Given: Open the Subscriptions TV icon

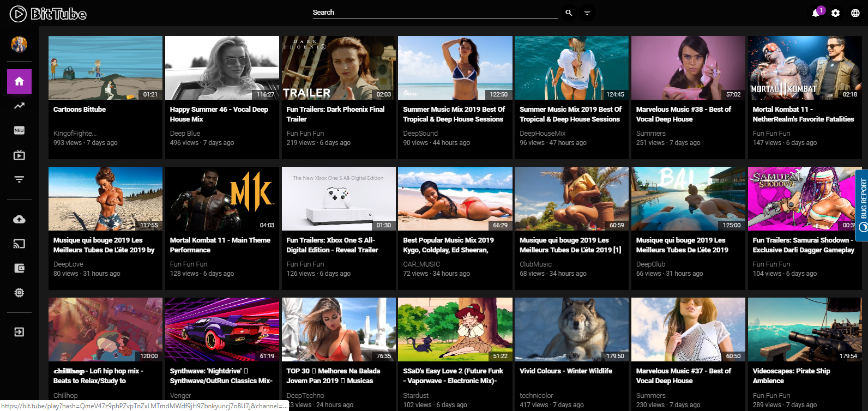Looking at the screenshot, I should coord(19,155).
